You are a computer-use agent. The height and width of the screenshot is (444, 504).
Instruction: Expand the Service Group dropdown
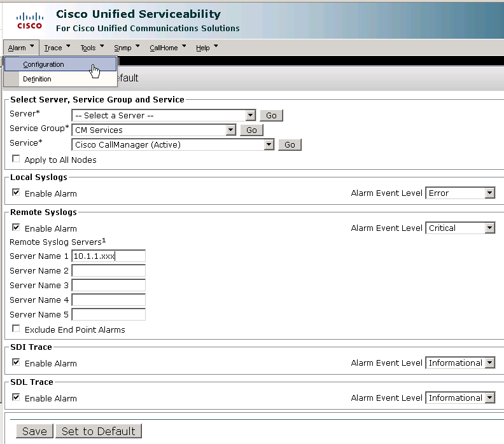(x=154, y=130)
